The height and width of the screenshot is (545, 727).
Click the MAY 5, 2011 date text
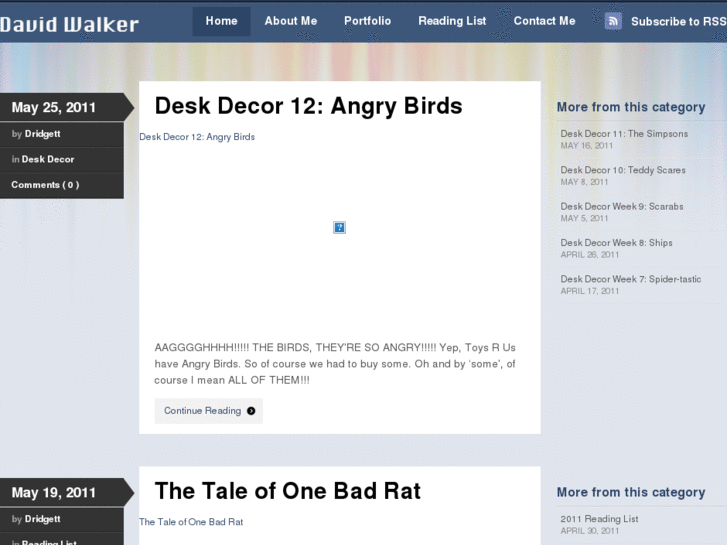pyautogui.click(x=584, y=218)
